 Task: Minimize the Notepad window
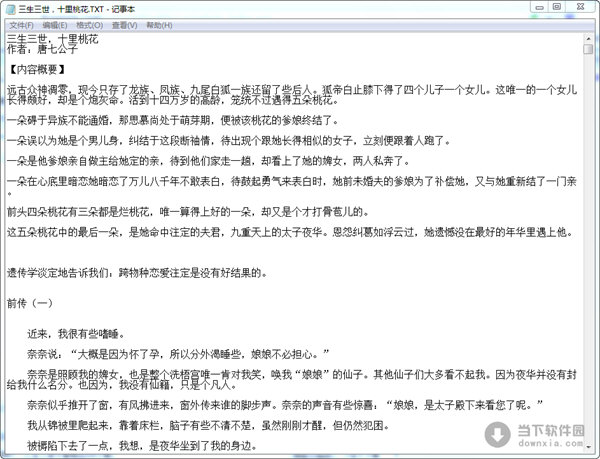click(x=540, y=7)
